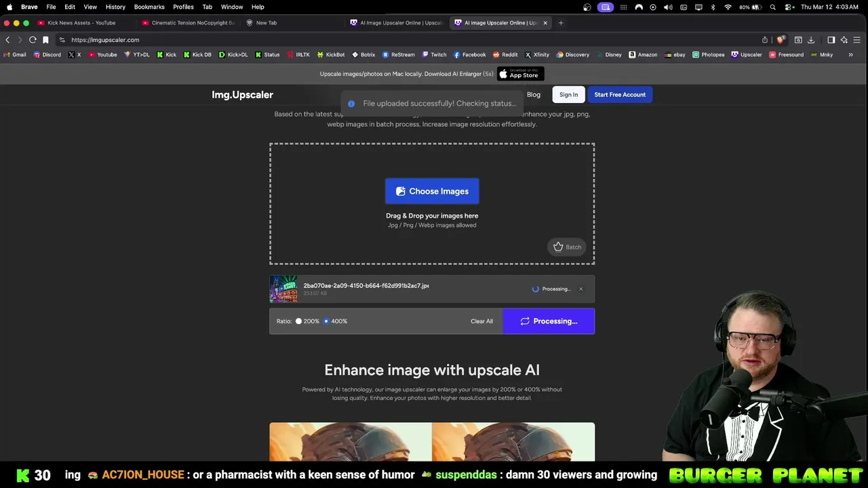868x488 pixels.
Task: Click the Img.Upscaler logo
Action: tap(242, 94)
